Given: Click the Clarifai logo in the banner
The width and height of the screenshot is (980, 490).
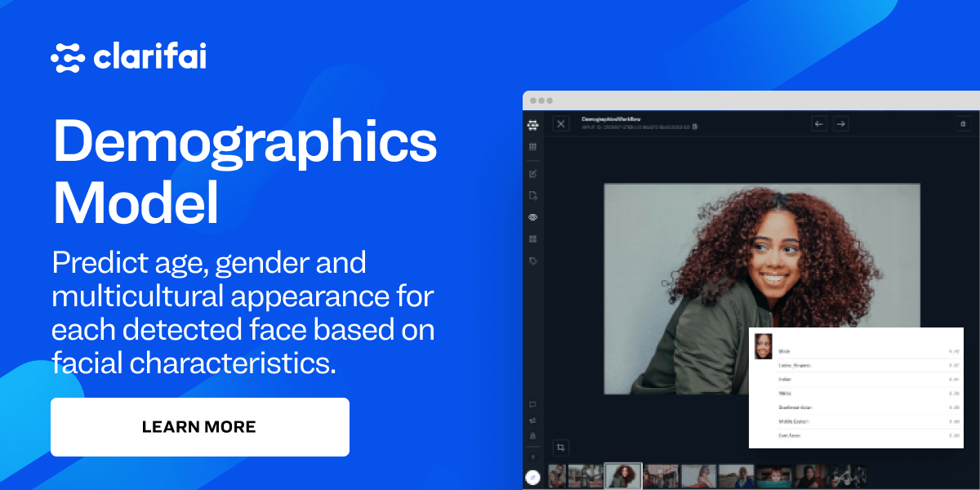Looking at the screenshot, I should click(128, 58).
